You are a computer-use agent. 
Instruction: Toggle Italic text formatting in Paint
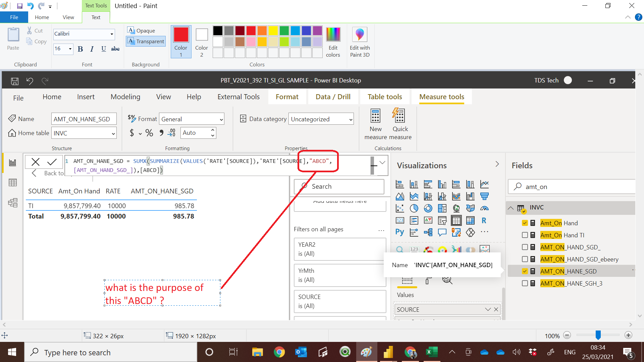[92, 49]
